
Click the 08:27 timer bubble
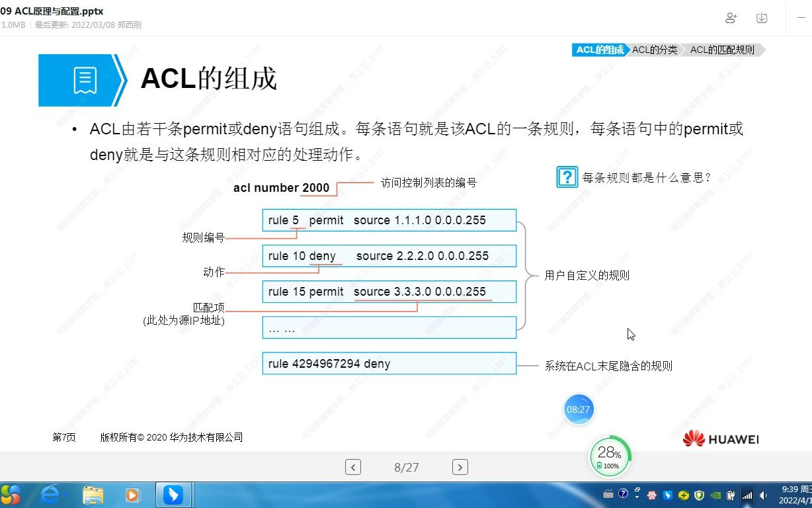point(579,409)
